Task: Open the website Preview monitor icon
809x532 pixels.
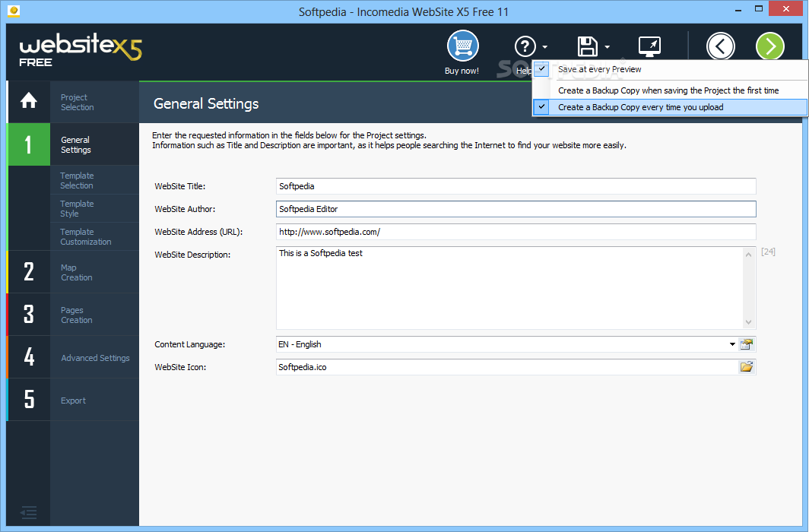Action: (x=649, y=46)
